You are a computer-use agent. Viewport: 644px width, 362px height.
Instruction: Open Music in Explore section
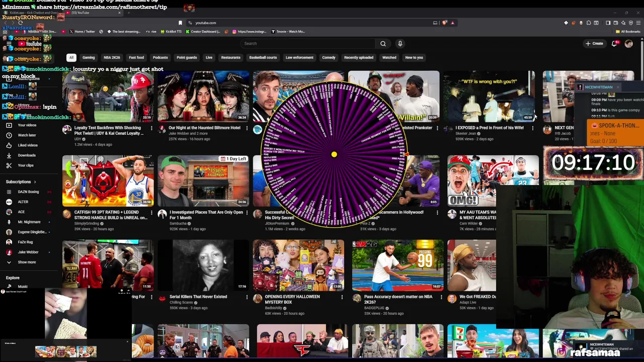tap(23, 287)
